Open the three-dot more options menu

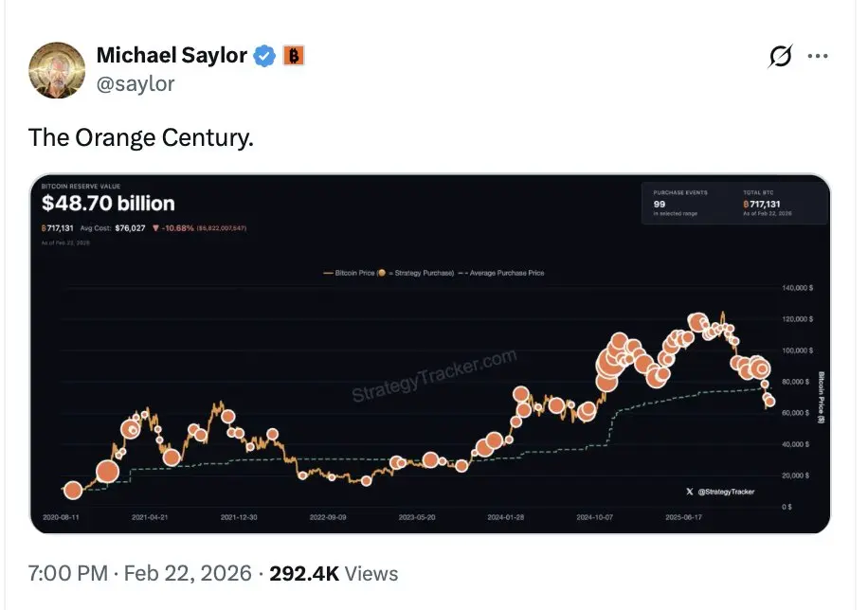click(818, 57)
